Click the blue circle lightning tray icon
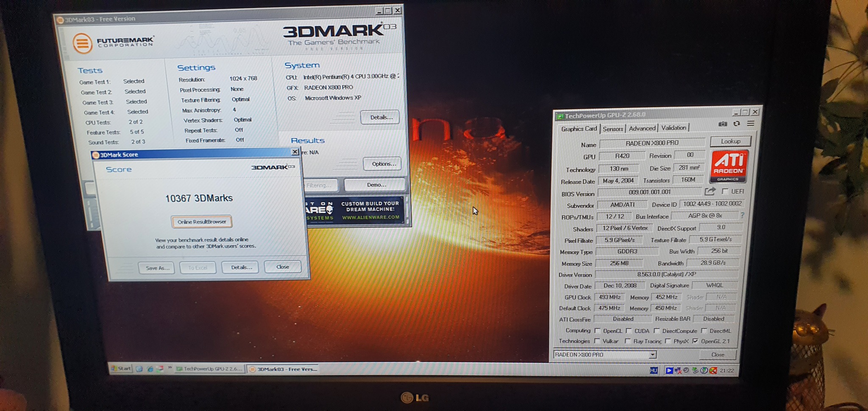Screen dimensions: 868x411 704,370
